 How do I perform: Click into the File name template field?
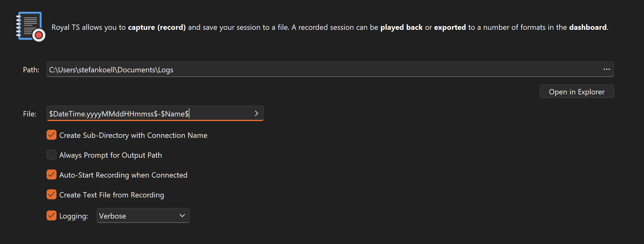click(x=149, y=114)
